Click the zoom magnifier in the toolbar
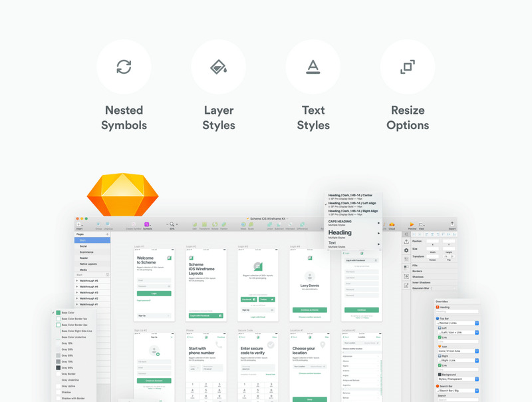 click(x=172, y=224)
